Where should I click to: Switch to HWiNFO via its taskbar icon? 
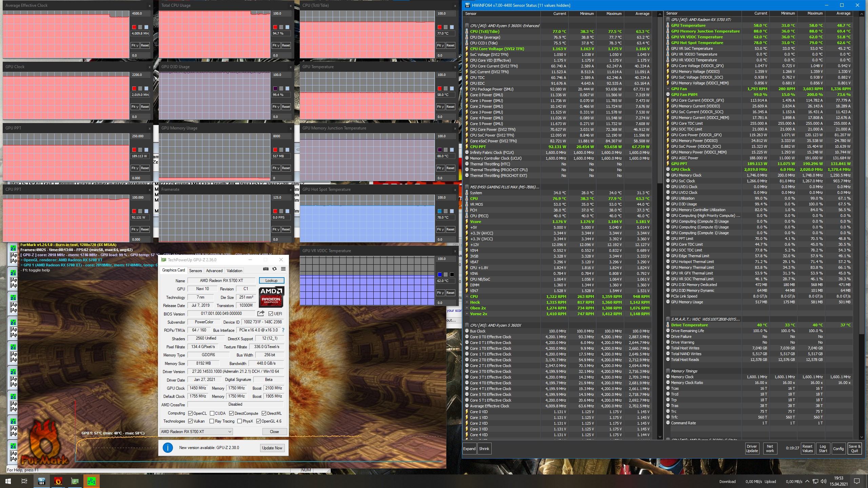pos(41,481)
